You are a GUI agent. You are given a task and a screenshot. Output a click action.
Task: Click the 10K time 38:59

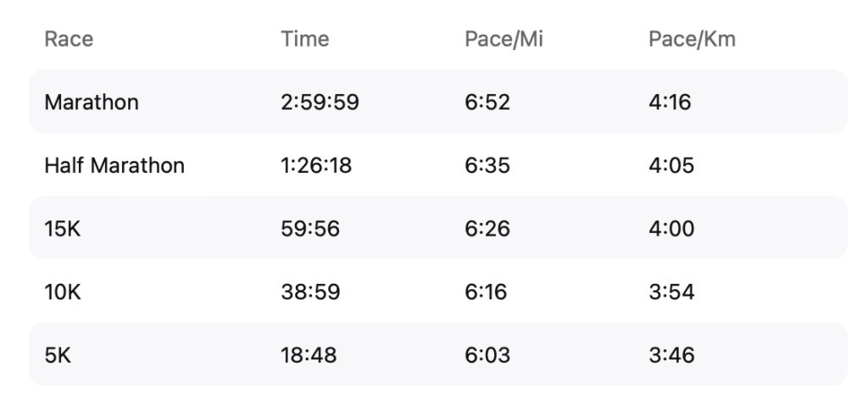310,292
